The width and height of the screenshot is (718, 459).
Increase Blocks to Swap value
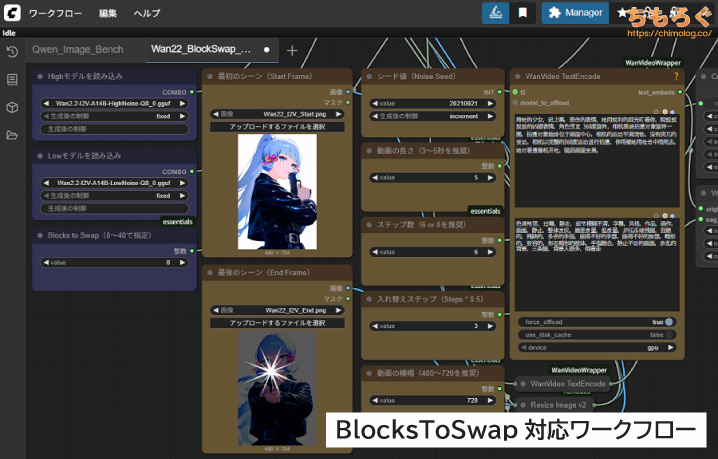click(182, 262)
